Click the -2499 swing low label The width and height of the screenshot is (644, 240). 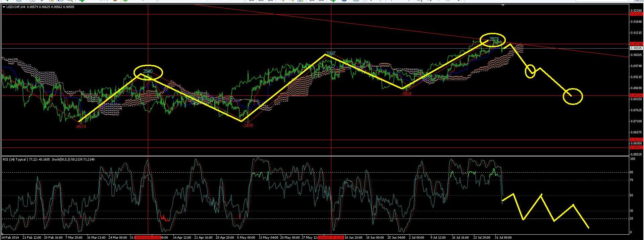coord(248,125)
